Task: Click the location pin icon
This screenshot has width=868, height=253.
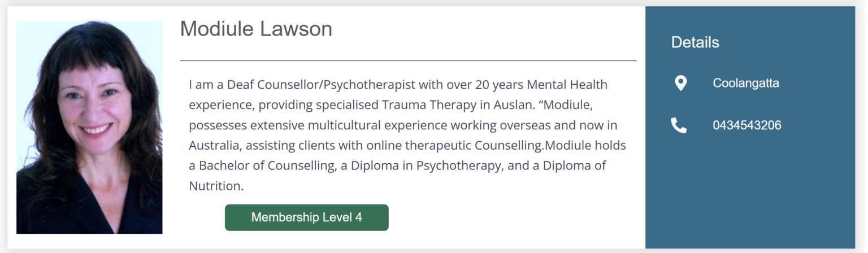Action: pos(680,84)
